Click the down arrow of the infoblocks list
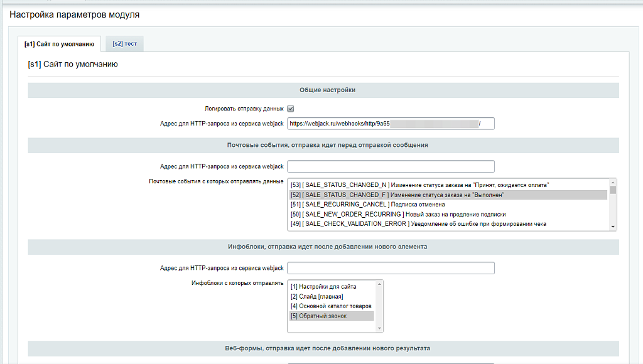The height and width of the screenshot is (364, 643). tap(379, 328)
